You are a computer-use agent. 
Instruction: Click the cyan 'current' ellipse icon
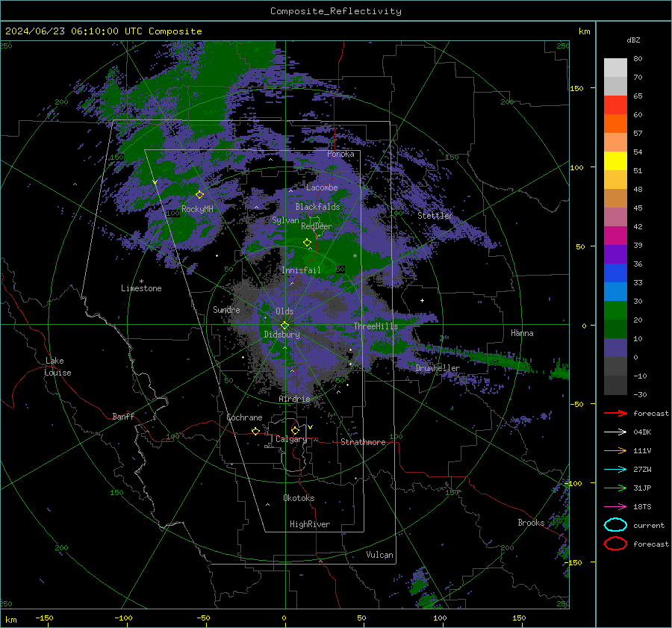coord(615,525)
